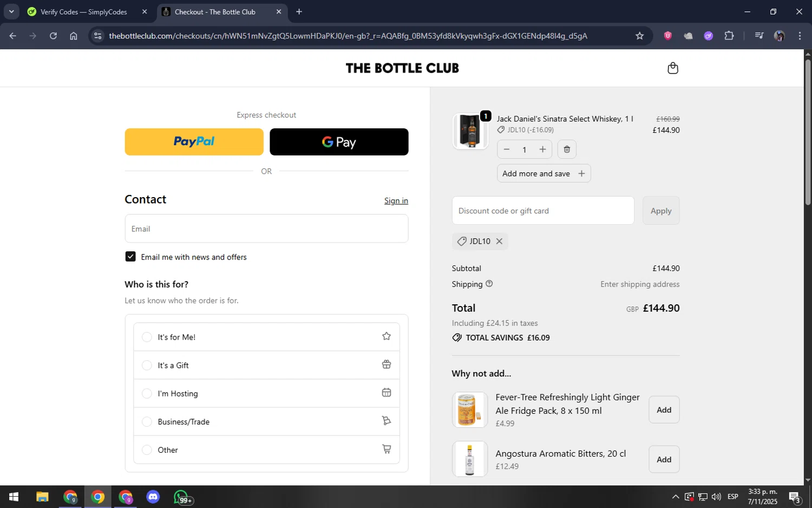The image size is (812, 508).
Task: Focus the Email input field
Action: tap(266, 229)
